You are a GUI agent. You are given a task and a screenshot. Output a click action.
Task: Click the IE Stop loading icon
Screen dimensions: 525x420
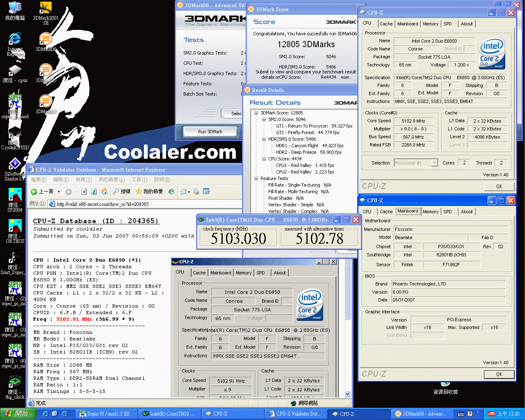pyautogui.click(x=84, y=192)
